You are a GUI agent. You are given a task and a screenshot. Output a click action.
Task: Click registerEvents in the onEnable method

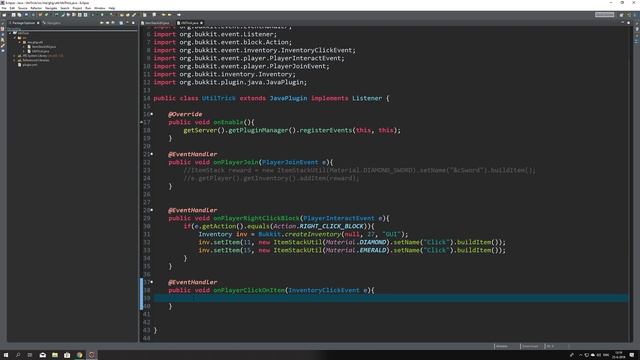(326, 130)
